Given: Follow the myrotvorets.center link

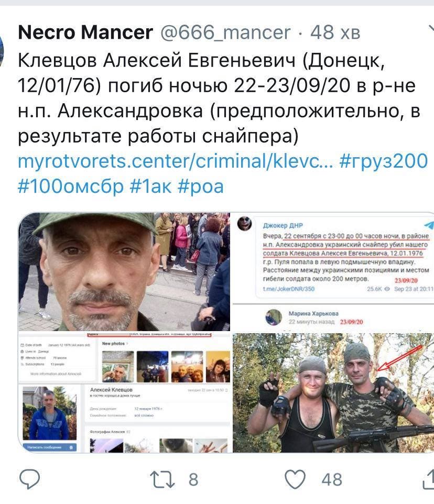Looking at the screenshot, I should [176, 161].
